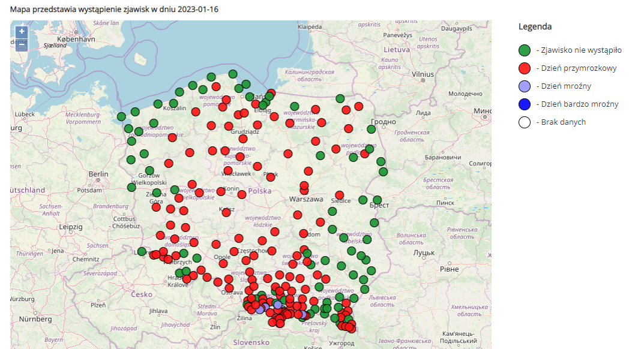Click the Polska country label
This screenshot has width=644, height=349.
[259, 191]
